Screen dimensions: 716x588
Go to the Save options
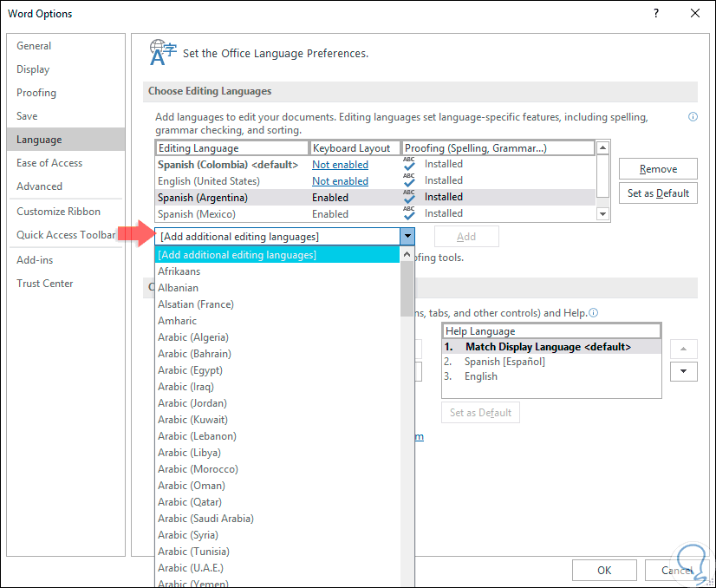click(66, 116)
